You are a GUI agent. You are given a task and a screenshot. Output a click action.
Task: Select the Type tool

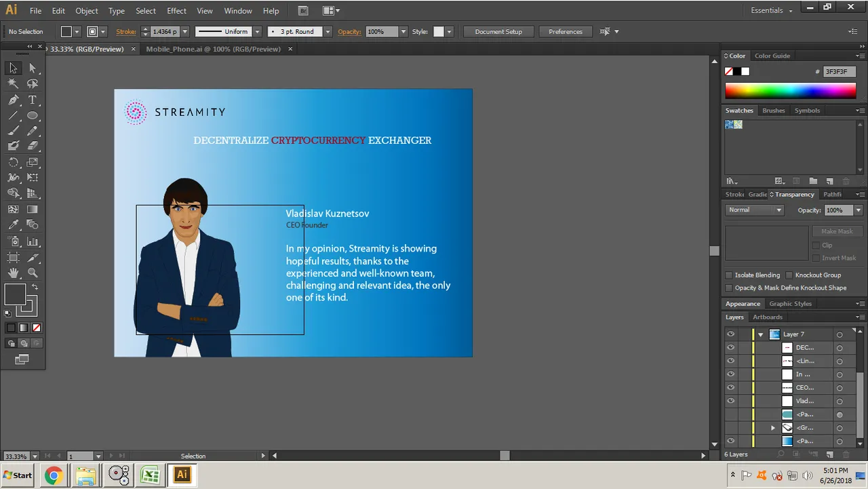pos(32,100)
